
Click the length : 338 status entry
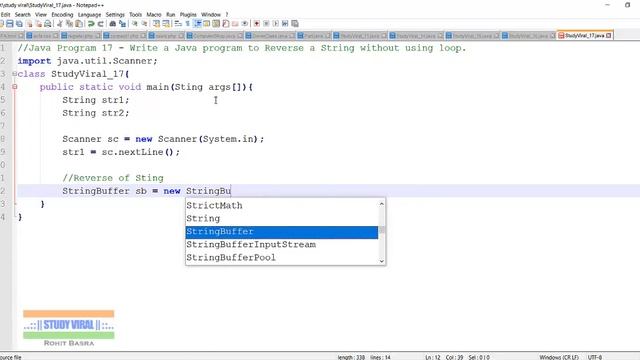[x=351, y=357]
